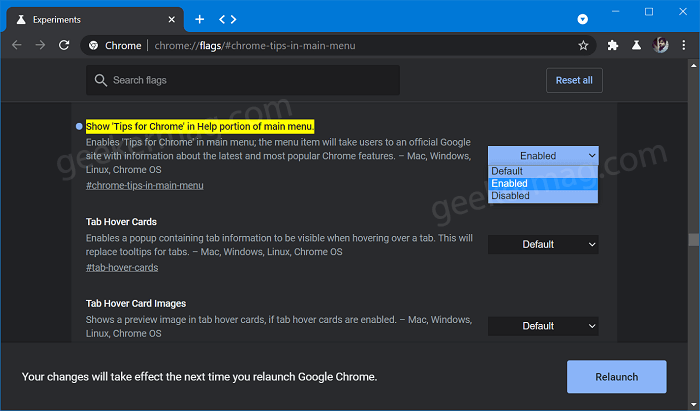
Task: Focus the Search flags field
Action: 243,80
